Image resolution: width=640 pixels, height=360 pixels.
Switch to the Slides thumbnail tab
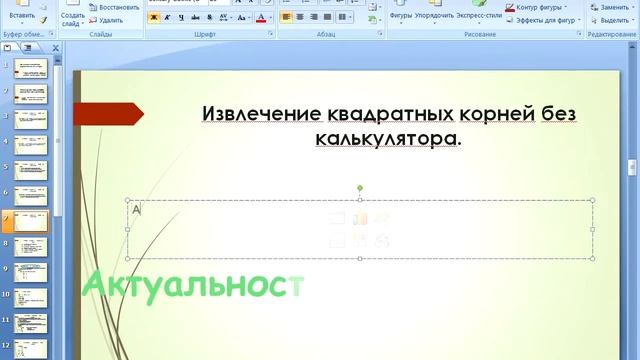(8, 48)
